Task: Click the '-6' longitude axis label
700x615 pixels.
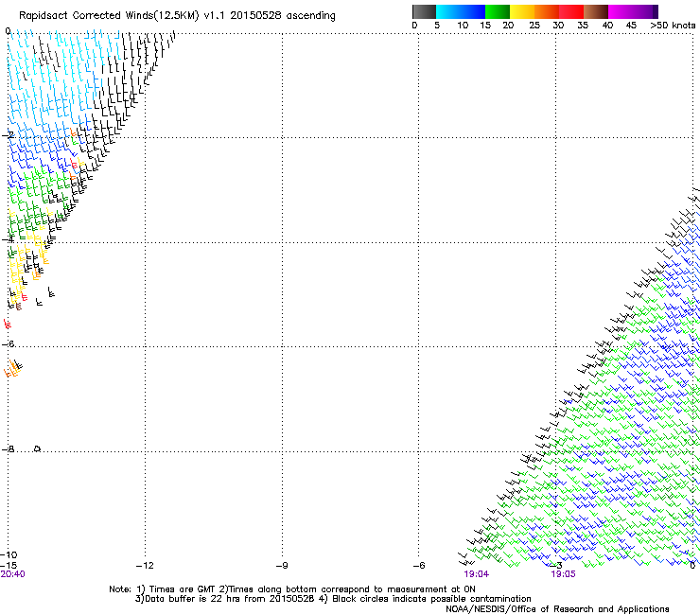Action: [419, 566]
